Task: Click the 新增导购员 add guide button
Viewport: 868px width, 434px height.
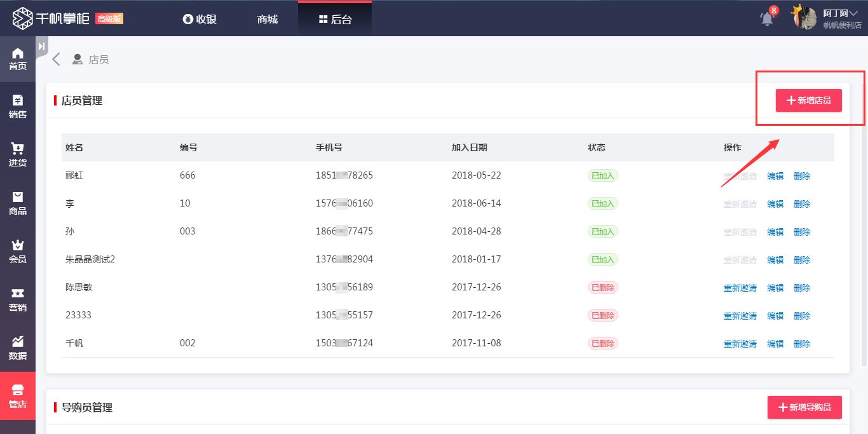Action: (x=804, y=407)
